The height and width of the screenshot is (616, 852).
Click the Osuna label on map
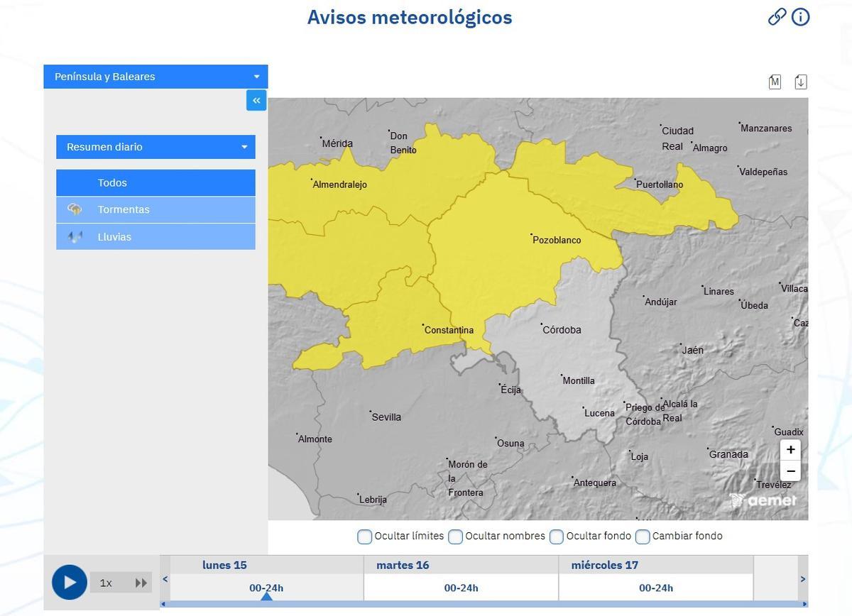pos(510,444)
